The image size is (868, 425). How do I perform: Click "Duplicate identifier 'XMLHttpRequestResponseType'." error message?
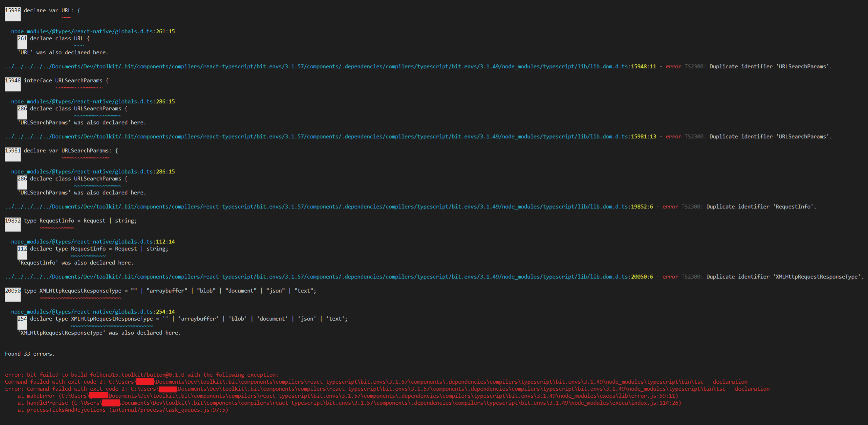[785, 277]
